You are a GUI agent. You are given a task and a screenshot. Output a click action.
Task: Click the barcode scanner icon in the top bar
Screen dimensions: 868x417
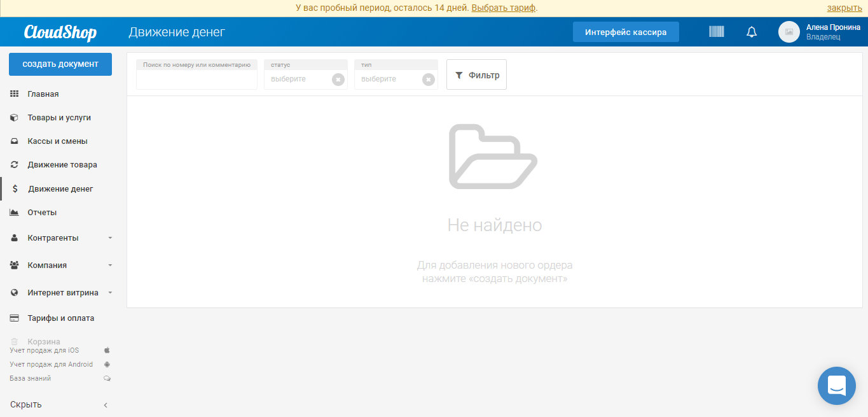point(716,31)
